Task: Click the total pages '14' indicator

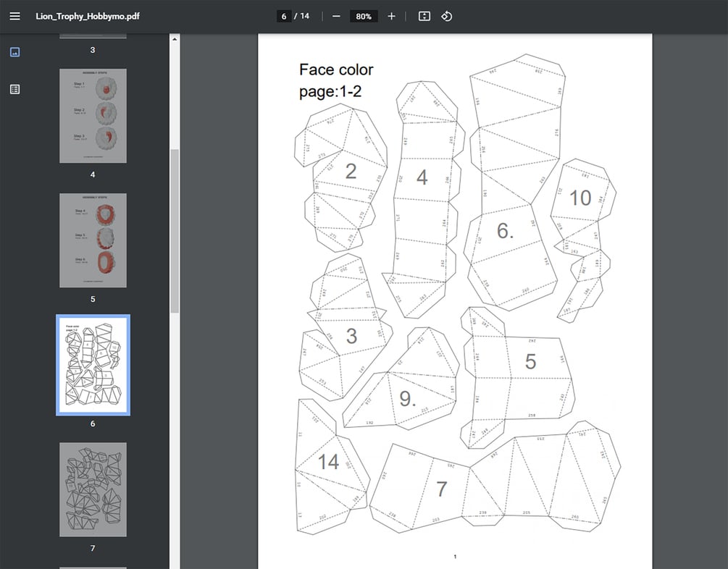Action: [304, 16]
